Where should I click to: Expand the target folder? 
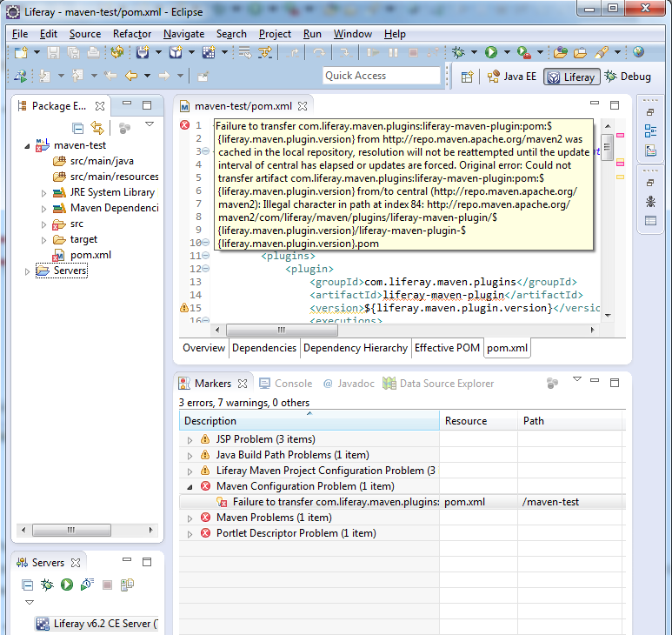(x=43, y=240)
